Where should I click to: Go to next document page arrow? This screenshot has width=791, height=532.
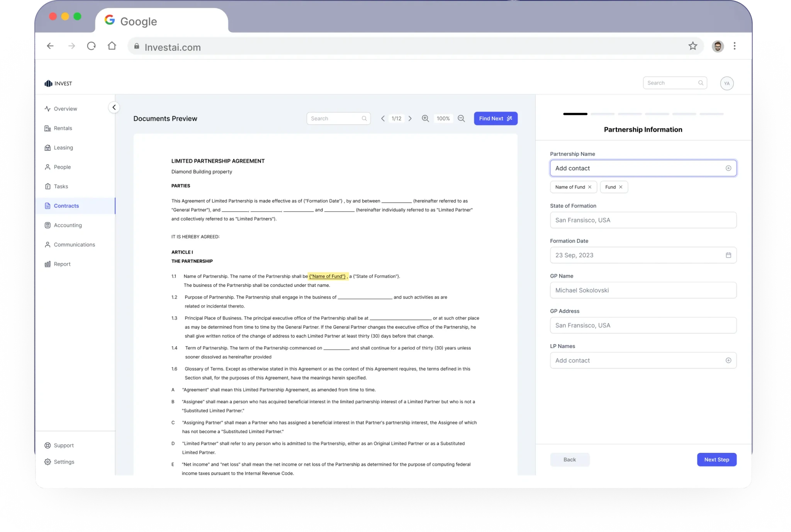[x=410, y=119]
